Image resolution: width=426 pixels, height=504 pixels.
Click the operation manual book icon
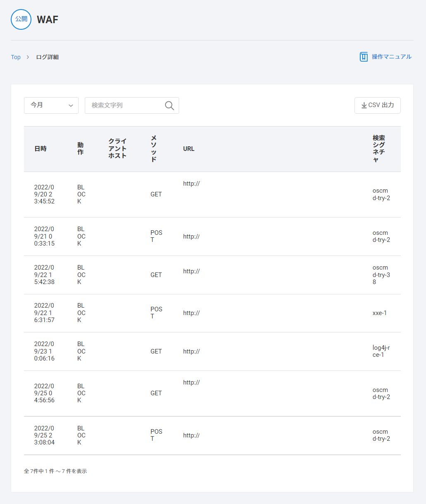(x=364, y=57)
